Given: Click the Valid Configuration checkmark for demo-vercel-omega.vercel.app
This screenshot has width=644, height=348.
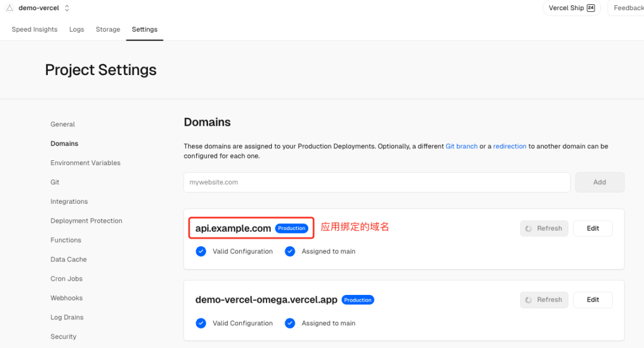Looking at the screenshot, I should pyautogui.click(x=201, y=323).
